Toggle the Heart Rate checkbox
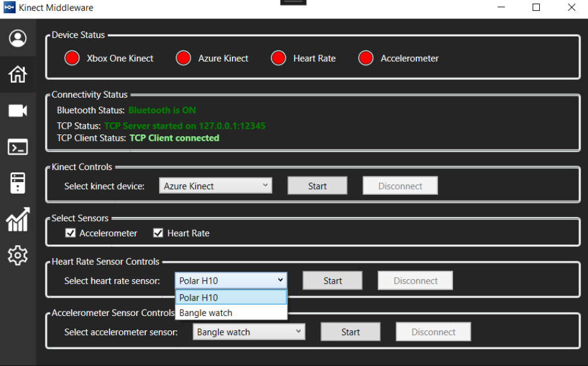This screenshot has width=588, height=366. pyautogui.click(x=158, y=233)
